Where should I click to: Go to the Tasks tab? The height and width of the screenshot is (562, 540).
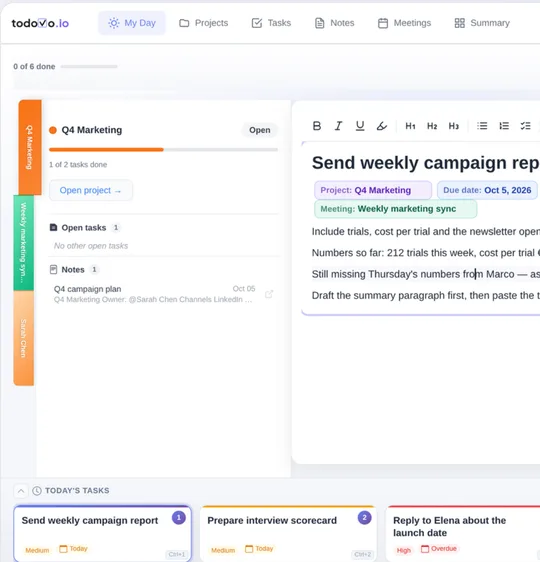click(271, 23)
